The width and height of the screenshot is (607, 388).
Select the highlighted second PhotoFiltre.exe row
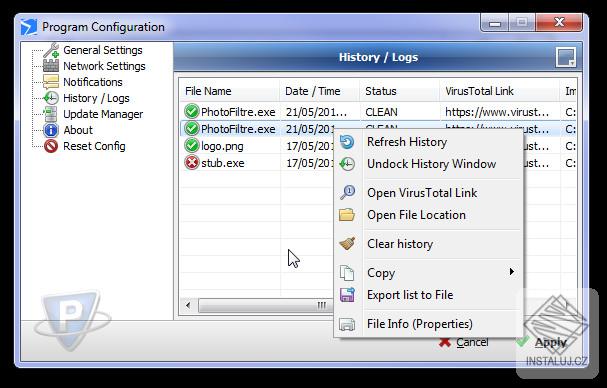tap(238, 129)
